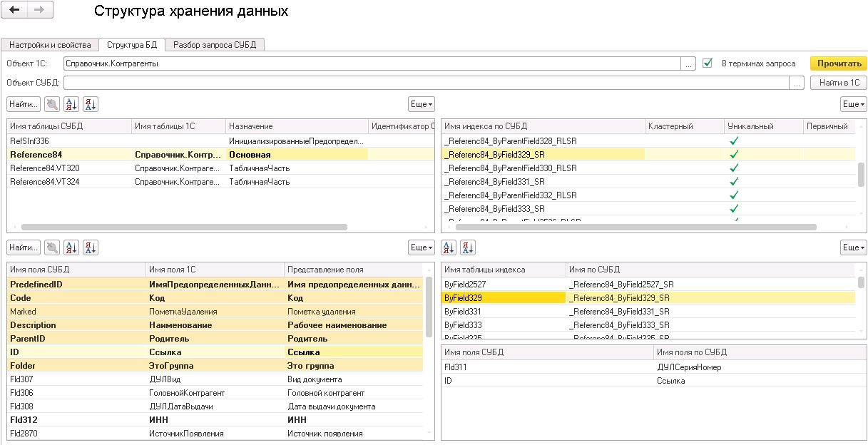Click the 'Найти в 1С' button
Screen dimensions: 868x445
tap(838, 83)
